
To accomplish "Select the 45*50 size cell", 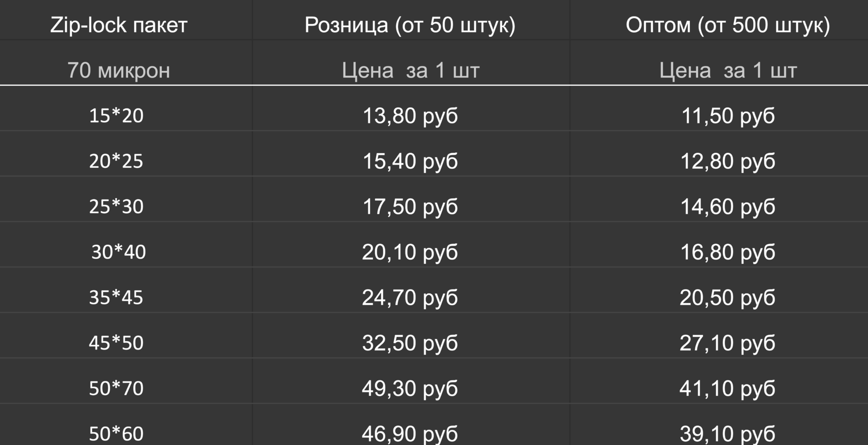I will pos(116,343).
